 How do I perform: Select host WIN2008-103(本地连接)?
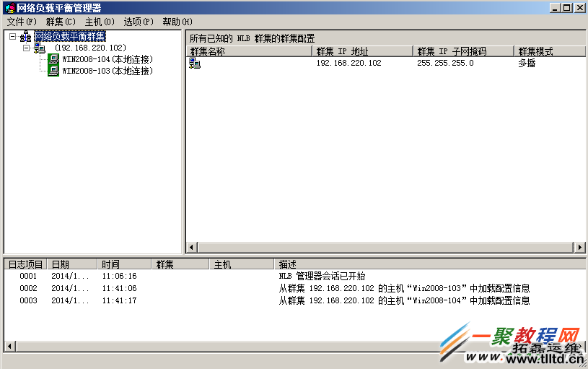[107, 71]
